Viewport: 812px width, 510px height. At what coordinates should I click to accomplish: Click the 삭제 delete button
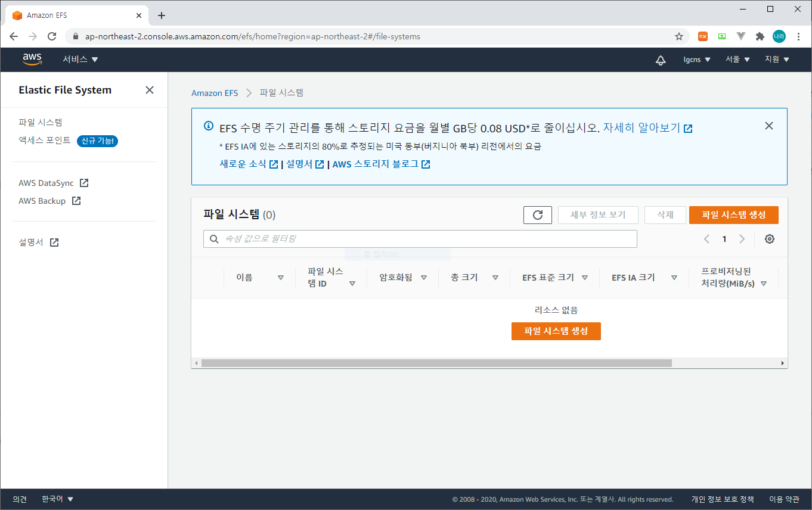[x=665, y=215]
